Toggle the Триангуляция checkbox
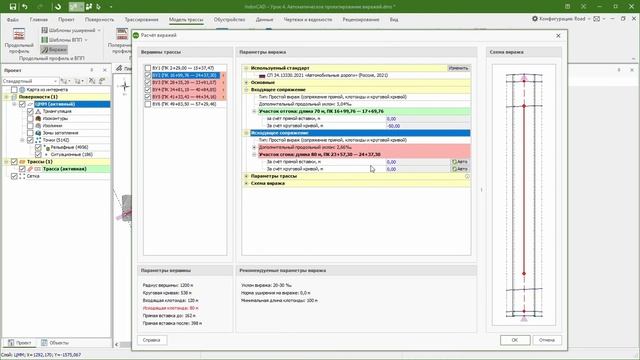 [30, 111]
